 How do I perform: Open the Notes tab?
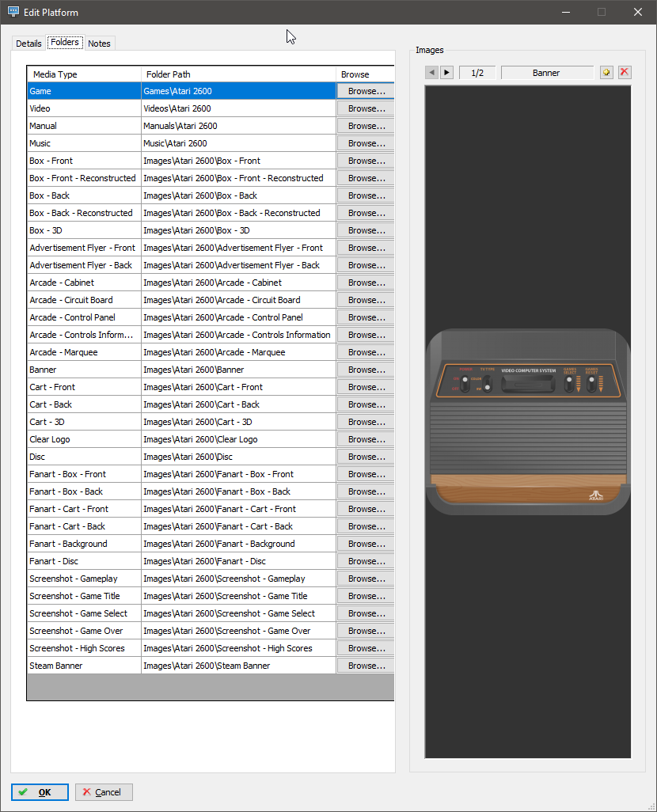(99, 44)
